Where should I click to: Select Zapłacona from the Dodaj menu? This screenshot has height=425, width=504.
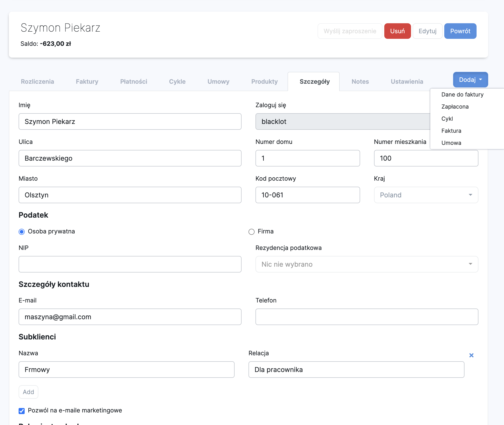[x=455, y=106]
